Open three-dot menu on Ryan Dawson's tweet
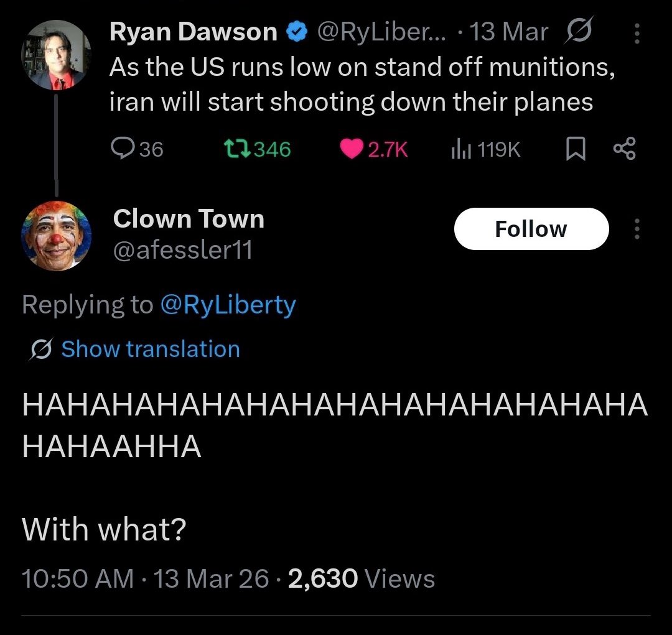This screenshot has height=635, width=672. [x=636, y=33]
